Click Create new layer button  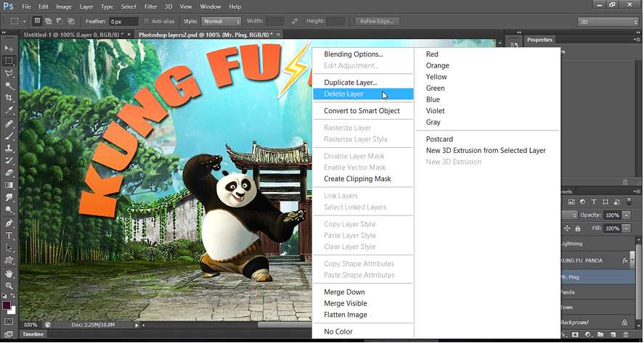(613, 335)
